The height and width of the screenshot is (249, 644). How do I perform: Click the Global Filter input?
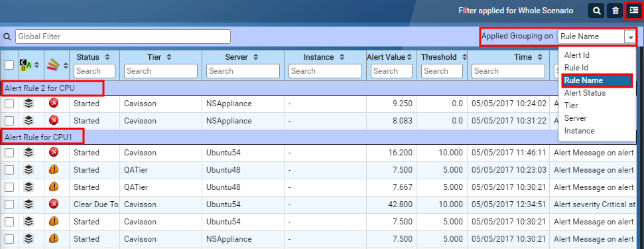click(x=123, y=37)
